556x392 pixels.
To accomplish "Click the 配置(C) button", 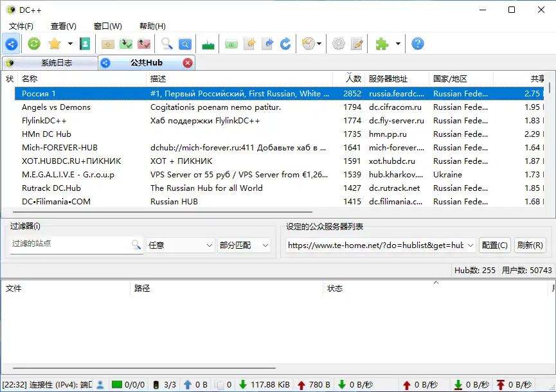I will pyautogui.click(x=494, y=245).
